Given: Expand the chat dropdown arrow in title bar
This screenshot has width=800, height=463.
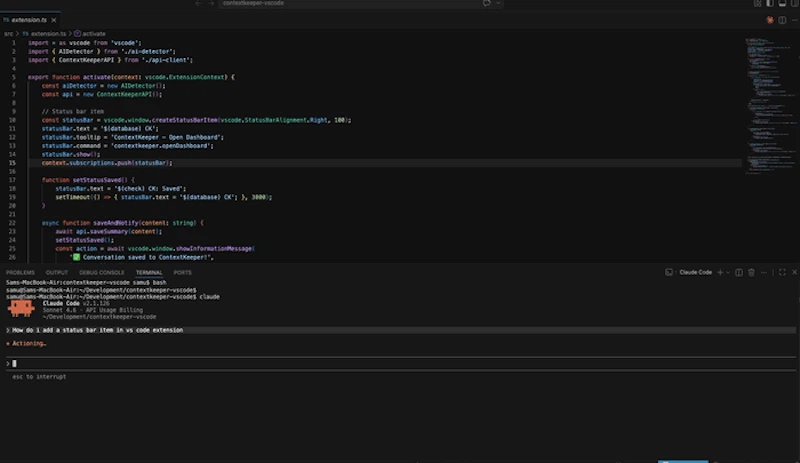Looking at the screenshot, I should 498,3.
